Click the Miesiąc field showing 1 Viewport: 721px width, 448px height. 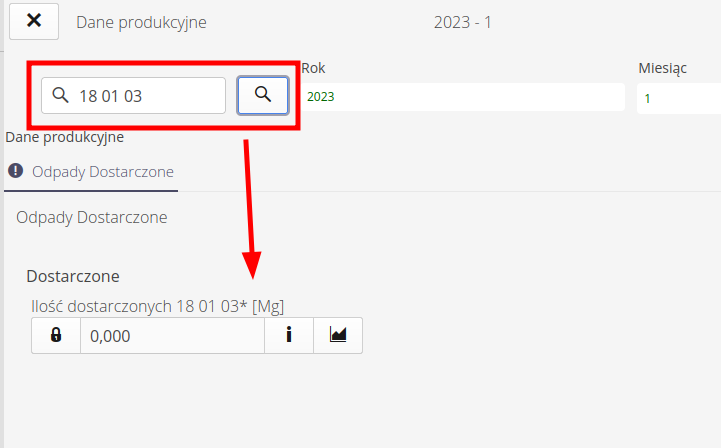[x=679, y=98]
